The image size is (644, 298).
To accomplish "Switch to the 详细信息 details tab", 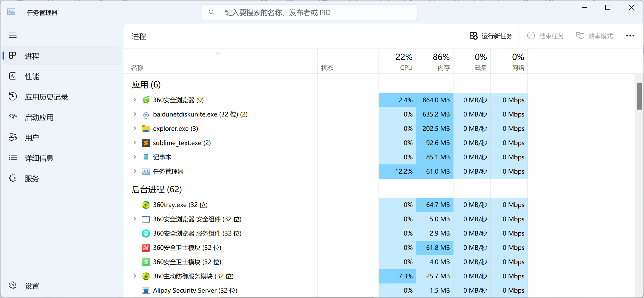I will click(39, 158).
